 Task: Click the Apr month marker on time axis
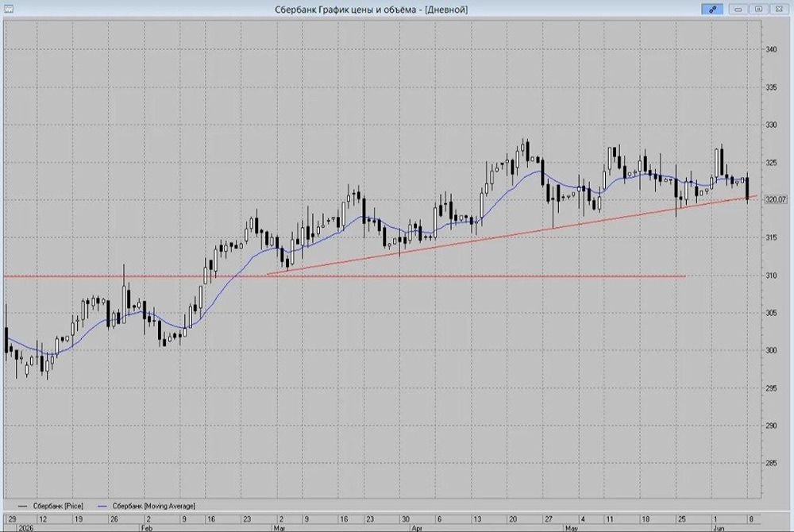coord(416,528)
